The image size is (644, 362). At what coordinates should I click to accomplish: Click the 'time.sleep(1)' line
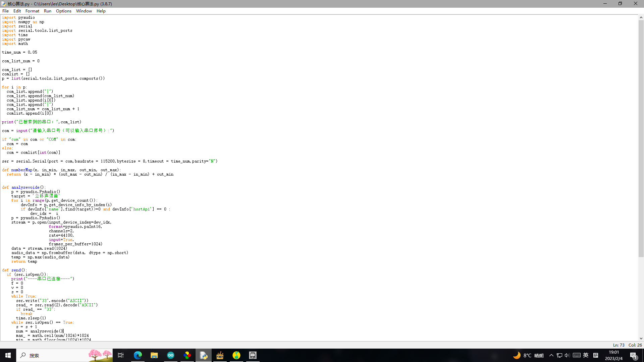[x=31, y=318]
